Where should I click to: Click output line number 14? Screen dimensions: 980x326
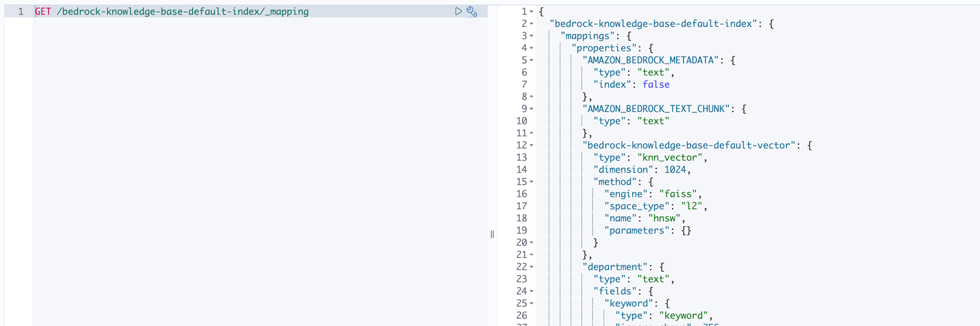(x=521, y=170)
